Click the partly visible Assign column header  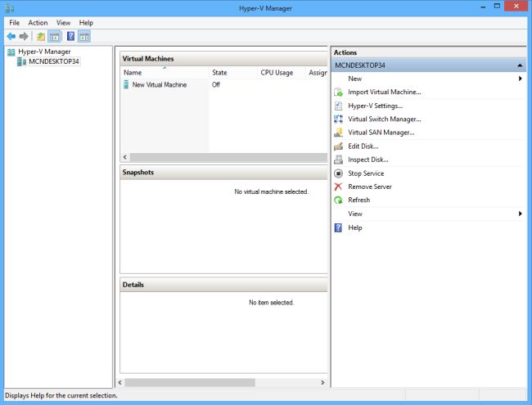pyautogui.click(x=317, y=73)
